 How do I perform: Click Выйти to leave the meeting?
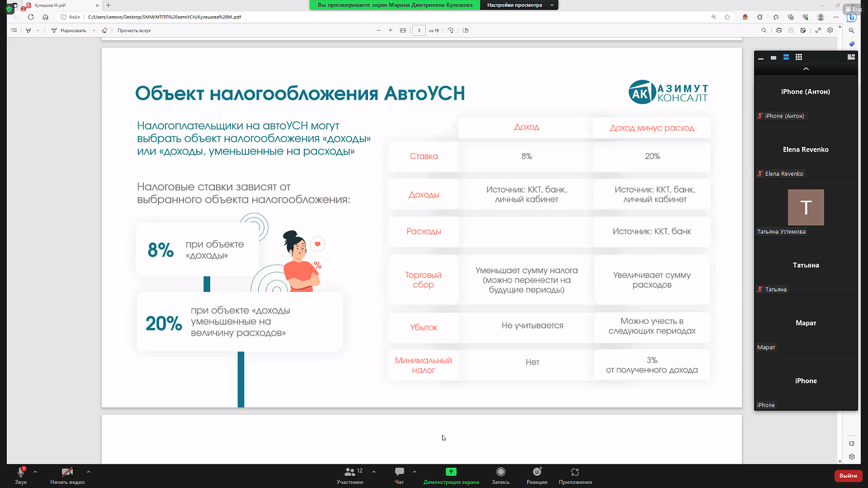click(x=847, y=475)
